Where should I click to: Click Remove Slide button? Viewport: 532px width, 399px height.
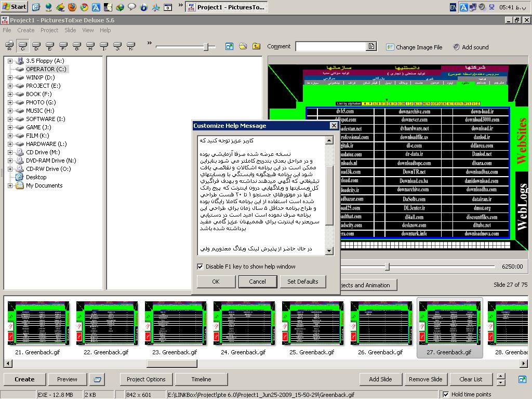pyautogui.click(x=426, y=379)
